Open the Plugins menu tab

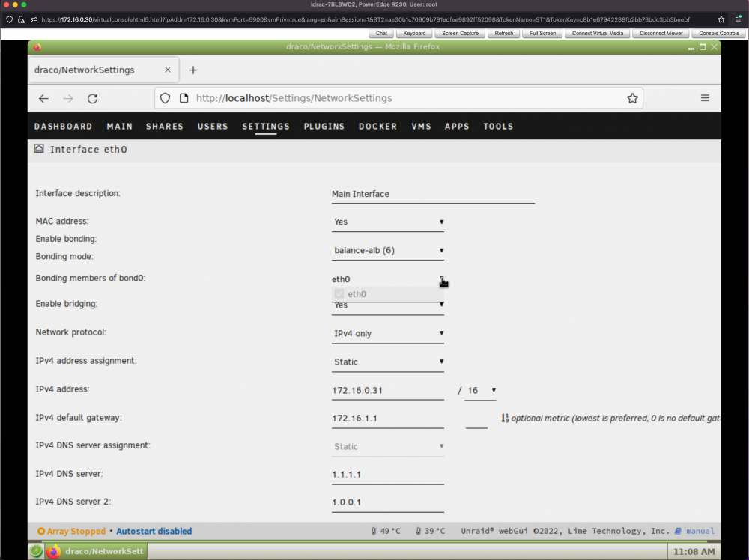(x=324, y=127)
